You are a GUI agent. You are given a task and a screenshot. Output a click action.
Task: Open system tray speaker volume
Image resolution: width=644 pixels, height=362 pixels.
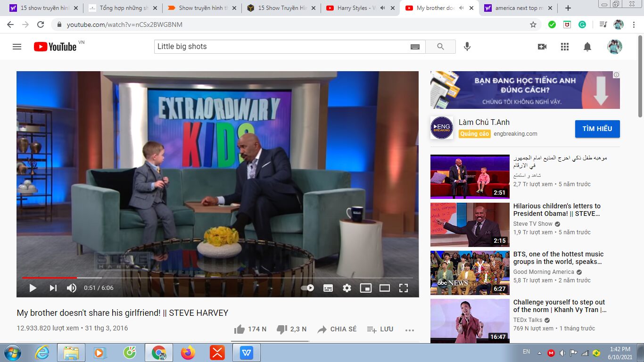562,353
